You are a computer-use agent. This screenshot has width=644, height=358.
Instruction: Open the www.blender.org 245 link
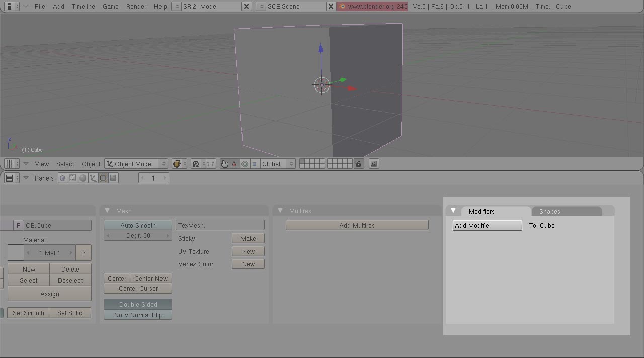372,7
